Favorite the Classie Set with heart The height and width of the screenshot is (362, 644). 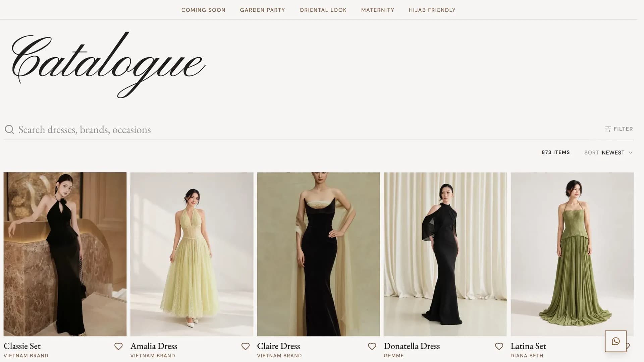tap(118, 346)
